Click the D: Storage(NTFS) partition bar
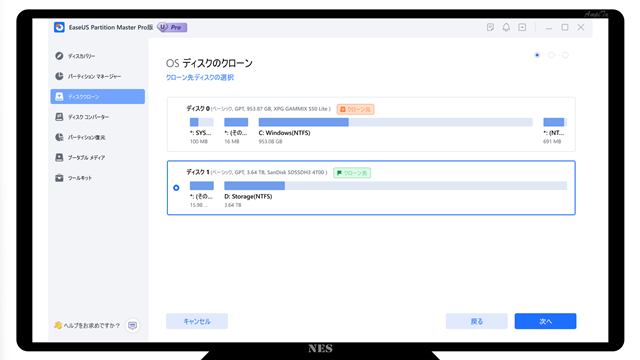Image resolution: width=640 pixels, height=360 pixels. click(396, 186)
